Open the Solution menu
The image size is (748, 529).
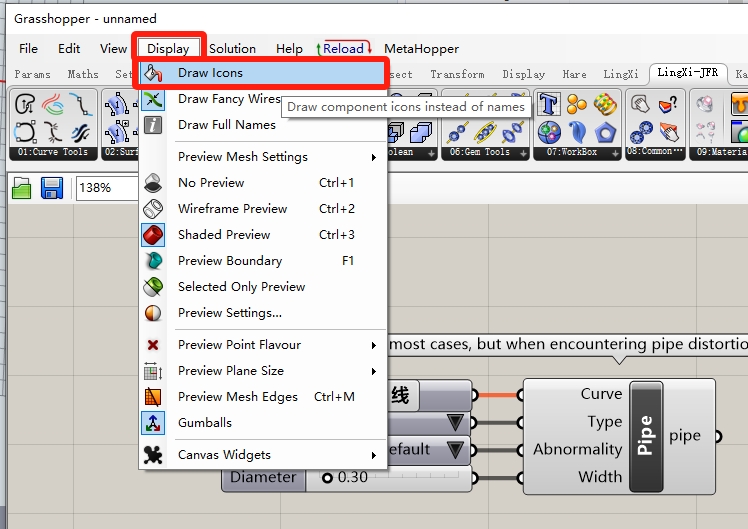click(232, 49)
